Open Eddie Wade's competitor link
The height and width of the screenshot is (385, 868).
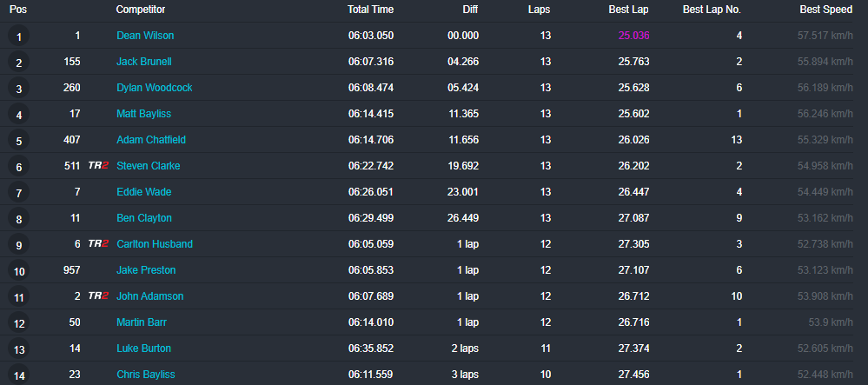pos(143,192)
